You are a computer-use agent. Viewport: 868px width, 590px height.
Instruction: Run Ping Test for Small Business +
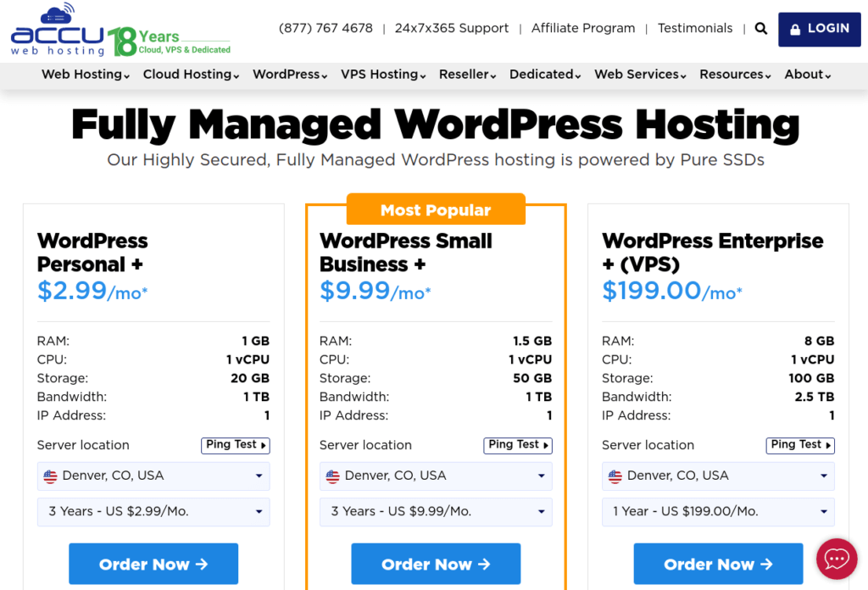pyautogui.click(x=518, y=445)
